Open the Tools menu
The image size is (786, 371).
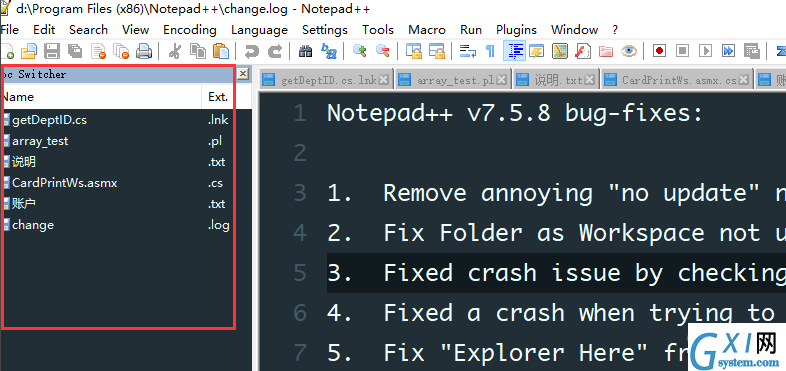coord(378,30)
